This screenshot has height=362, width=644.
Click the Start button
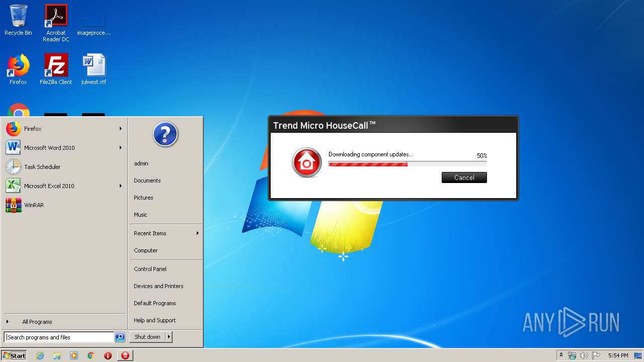(x=14, y=355)
